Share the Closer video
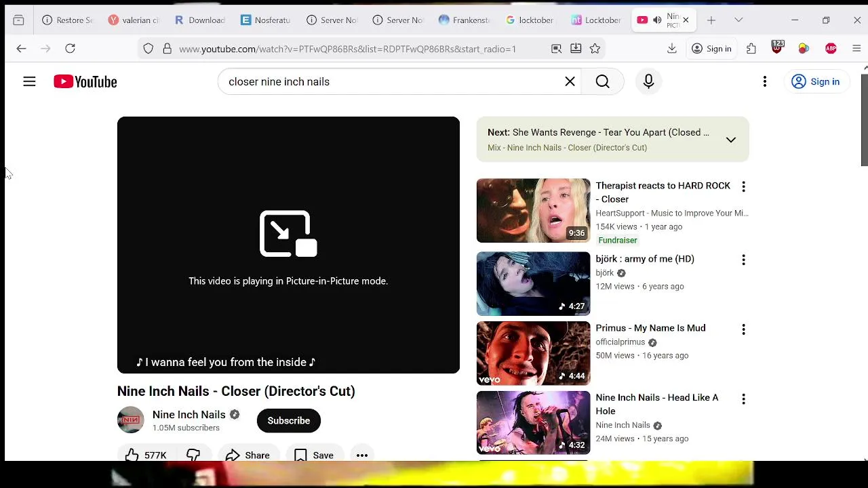 click(248, 455)
